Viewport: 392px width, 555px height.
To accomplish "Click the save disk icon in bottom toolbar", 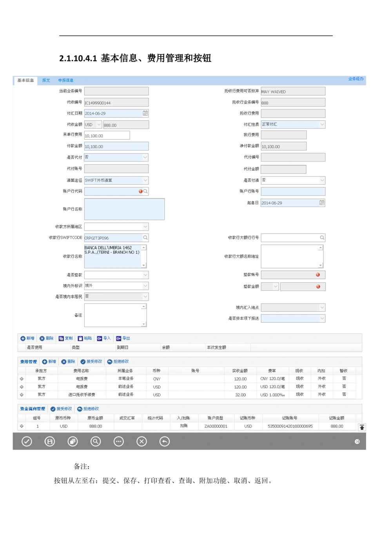I will coord(50,442).
